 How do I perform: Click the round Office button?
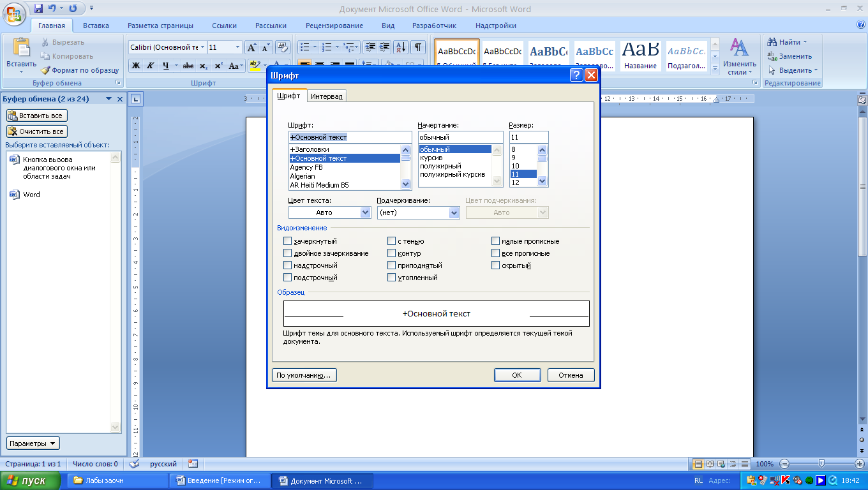(14, 12)
